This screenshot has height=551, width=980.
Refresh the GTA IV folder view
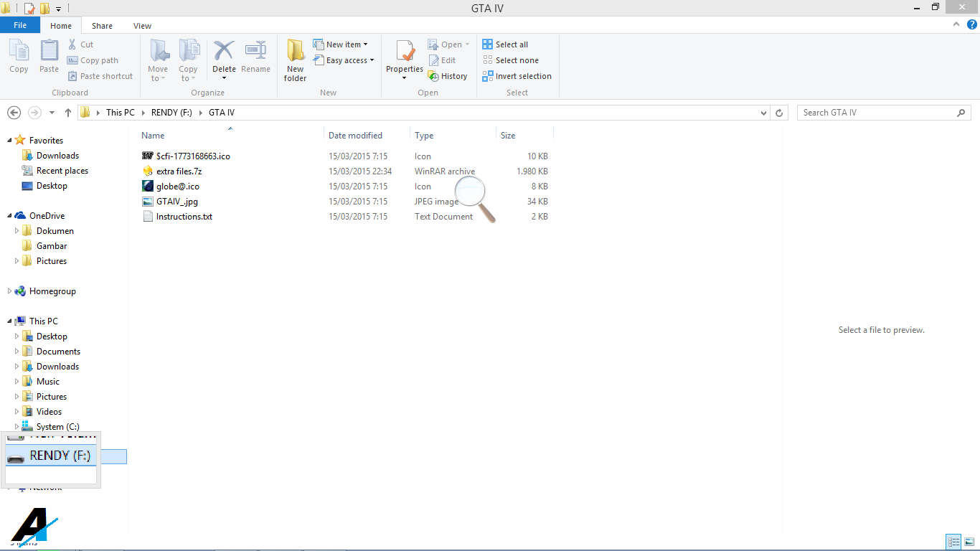click(780, 113)
